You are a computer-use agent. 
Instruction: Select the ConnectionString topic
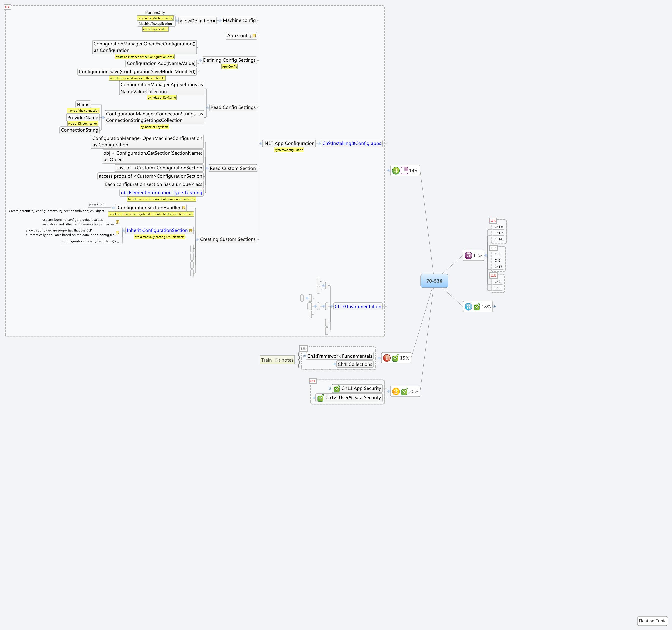[x=79, y=130]
